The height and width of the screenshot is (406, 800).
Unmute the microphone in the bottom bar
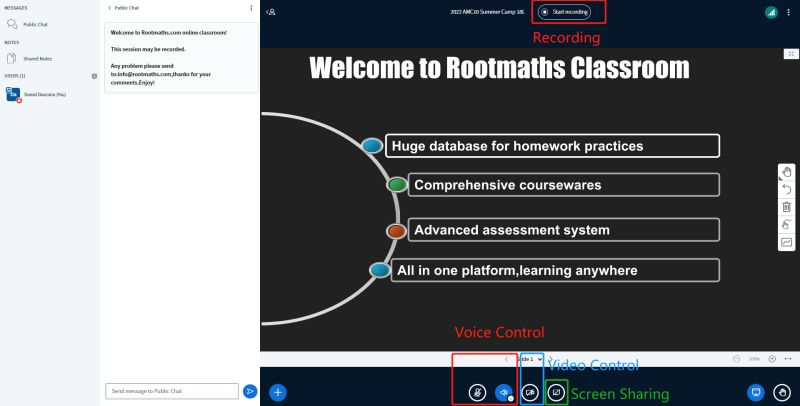click(x=478, y=392)
